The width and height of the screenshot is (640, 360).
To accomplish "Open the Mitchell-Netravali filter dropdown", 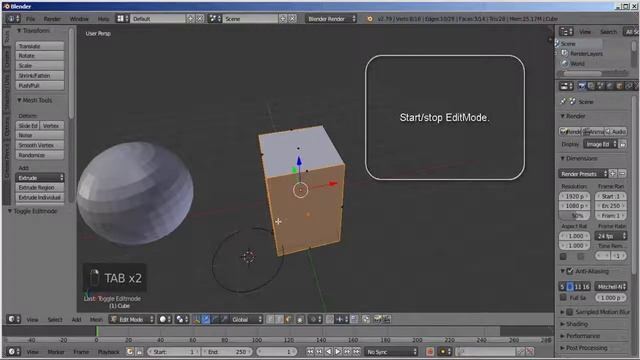I will pyautogui.click(x=611, y=287).
